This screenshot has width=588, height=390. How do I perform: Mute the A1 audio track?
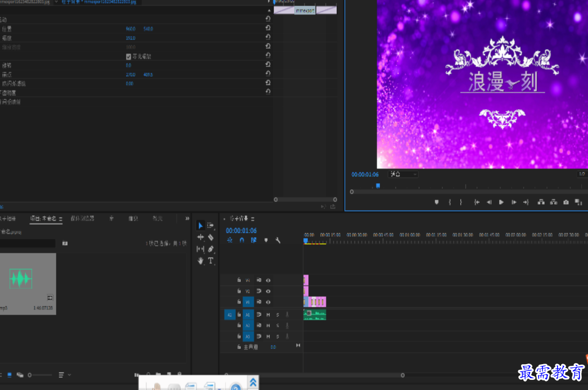point(268,315)
